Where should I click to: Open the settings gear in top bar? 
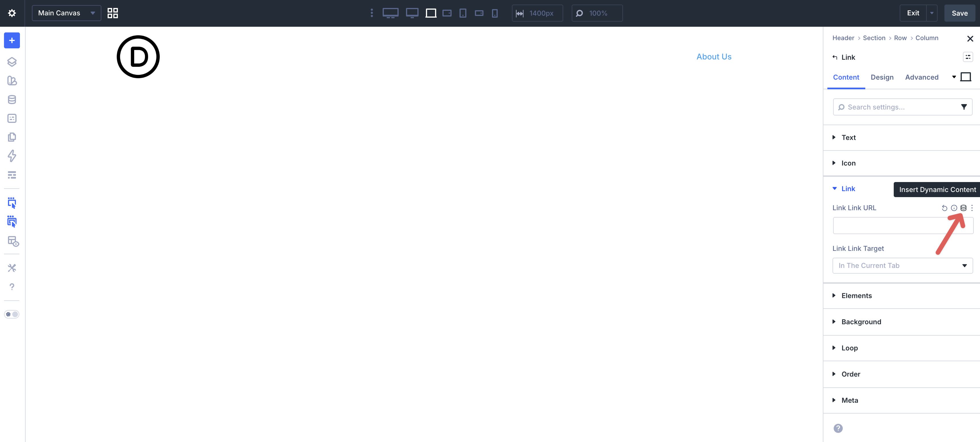pyautogui.click(x=12, y=13)
